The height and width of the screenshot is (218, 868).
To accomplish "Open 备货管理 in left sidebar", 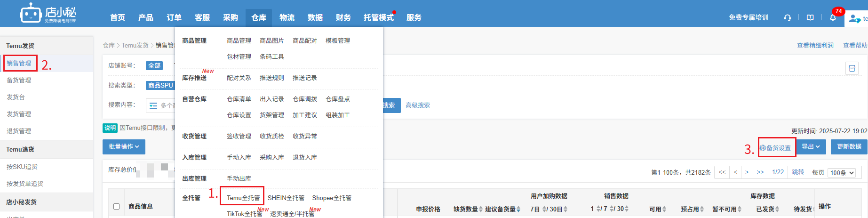I will tap(19, 80).
